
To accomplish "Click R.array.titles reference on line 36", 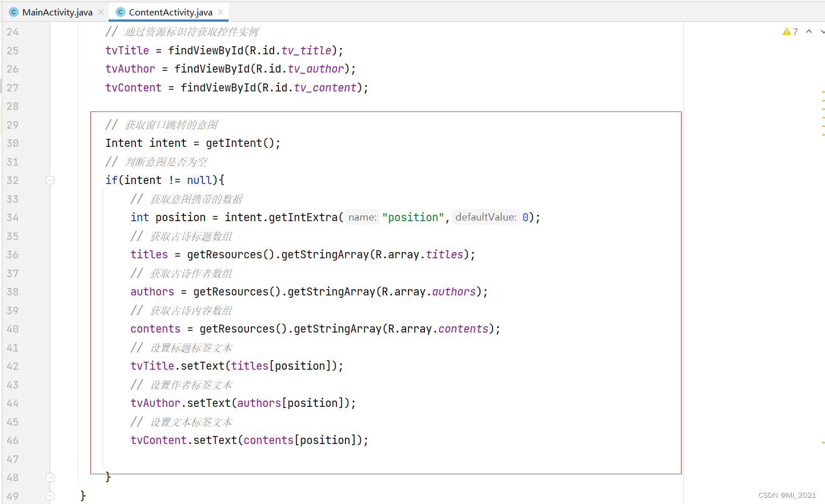I will [x=419, y=254].
